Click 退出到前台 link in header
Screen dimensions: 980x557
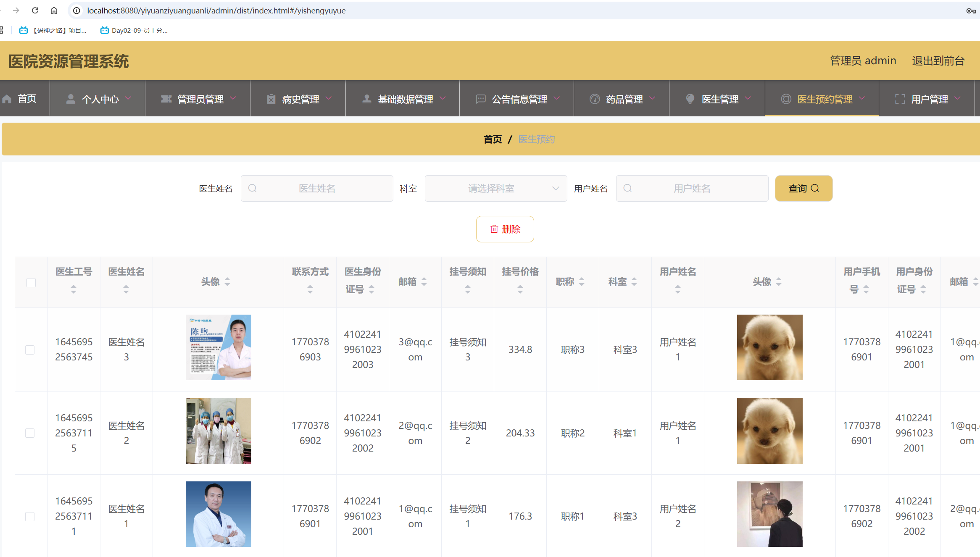point(938,61)
